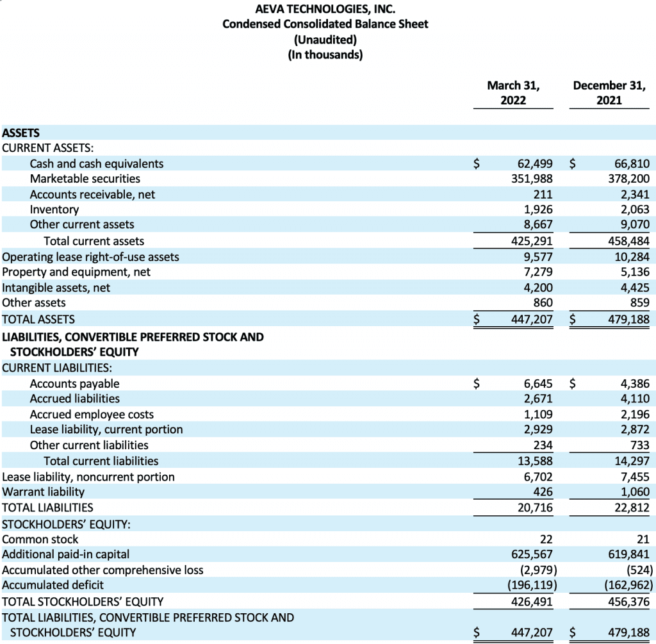Image resolution: width=656 pixels, height=644 pixels.
Task: Click the title 'AEVA TECHNOLOGIES, INC.'
Action: [325, 9]
